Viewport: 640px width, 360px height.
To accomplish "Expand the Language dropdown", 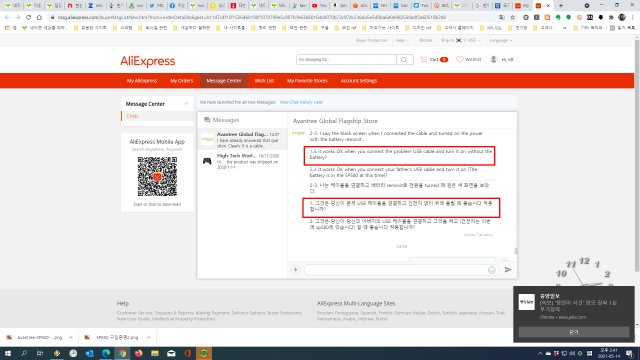I will [500, 40].
